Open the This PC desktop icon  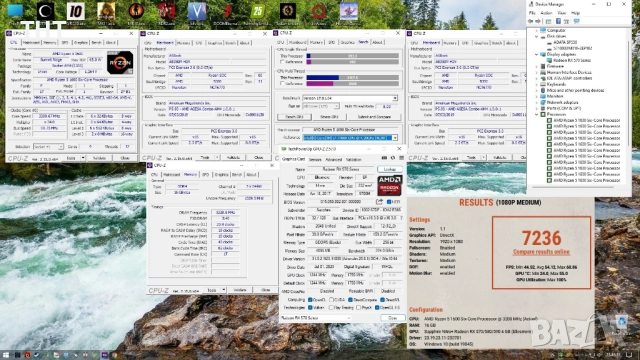[15, 11]
